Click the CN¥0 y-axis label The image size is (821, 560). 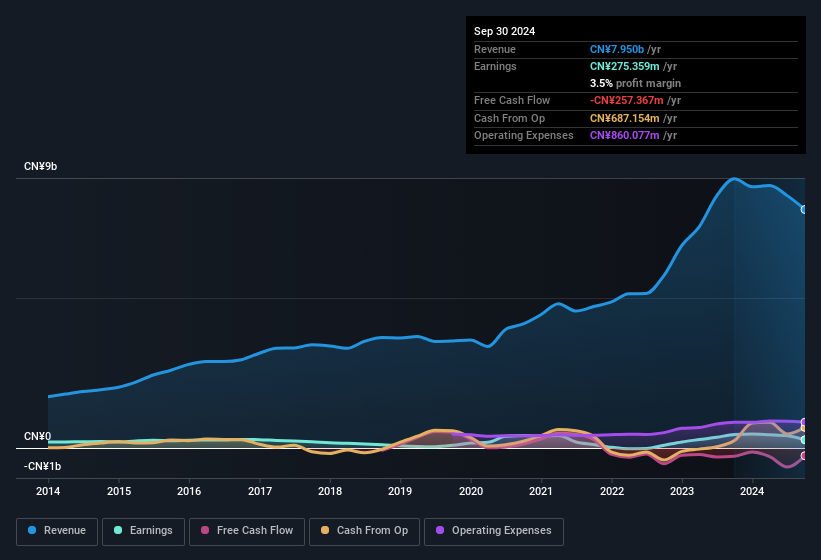pos(37,436)
